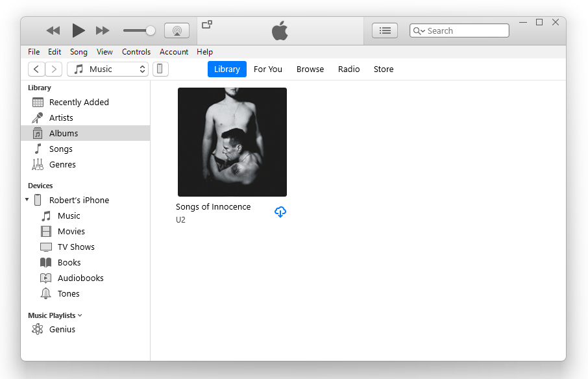Open the Edit menu

[x=55, y=52]
